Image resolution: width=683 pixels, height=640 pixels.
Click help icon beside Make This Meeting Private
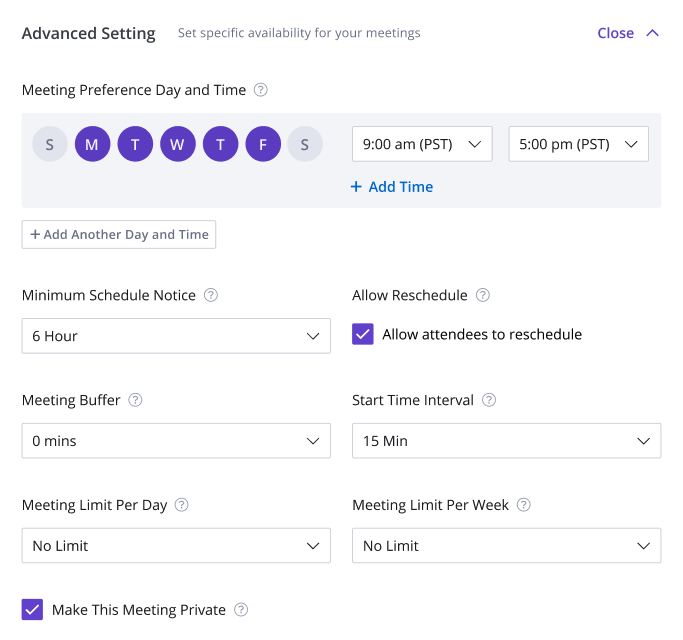coord(241,610)
